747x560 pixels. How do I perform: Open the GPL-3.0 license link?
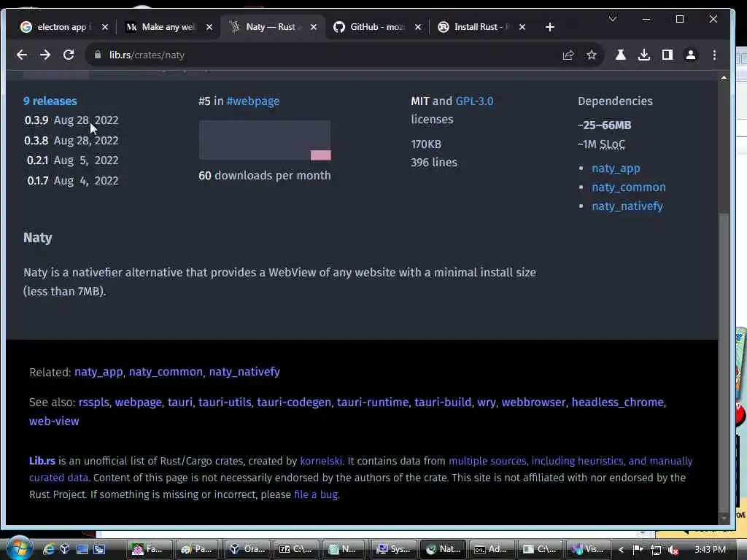coord(474,101)
